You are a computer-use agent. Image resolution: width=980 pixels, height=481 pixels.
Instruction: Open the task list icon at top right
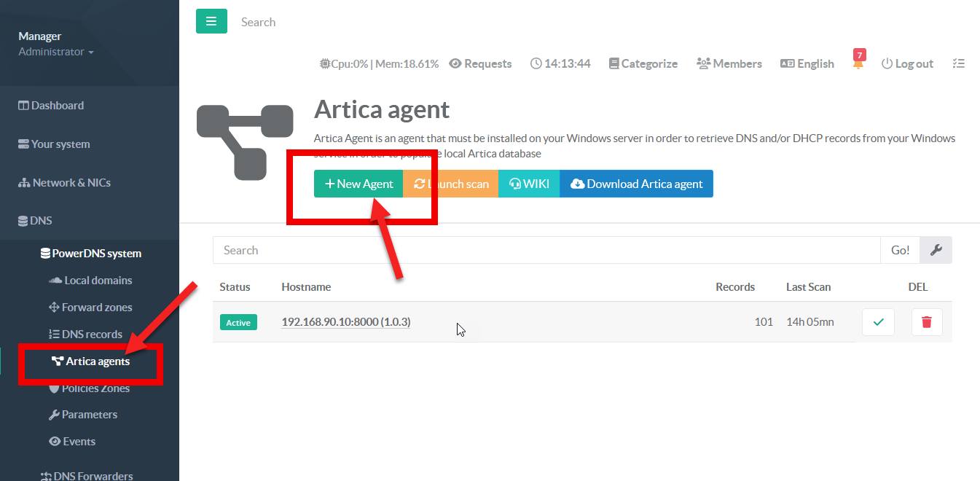pyautogui.click(x=958, y=64)
